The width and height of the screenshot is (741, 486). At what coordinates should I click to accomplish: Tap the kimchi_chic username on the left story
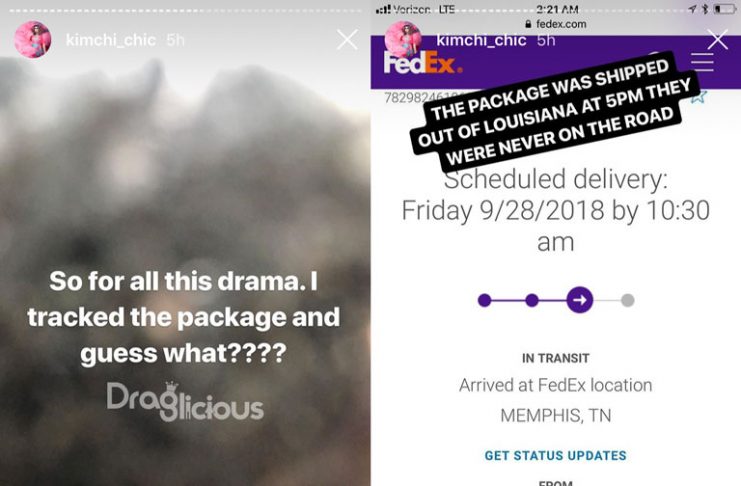coord(111,40)
